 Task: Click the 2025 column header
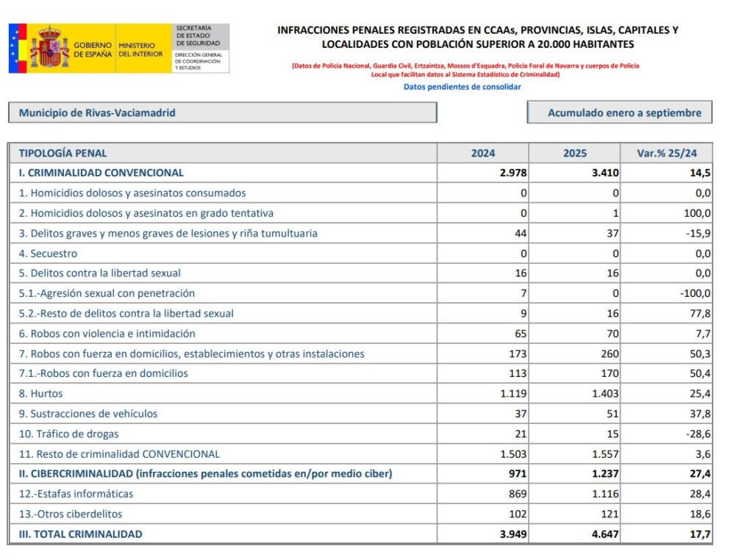tap(574, 153)
